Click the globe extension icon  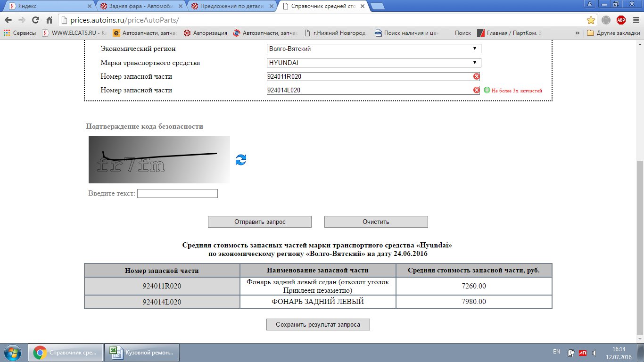[x=606, y=20]
